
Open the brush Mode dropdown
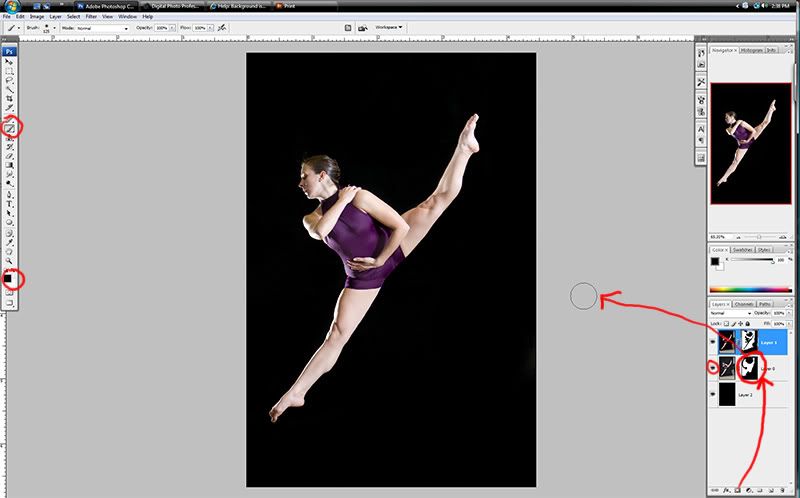tap(102, 28)
